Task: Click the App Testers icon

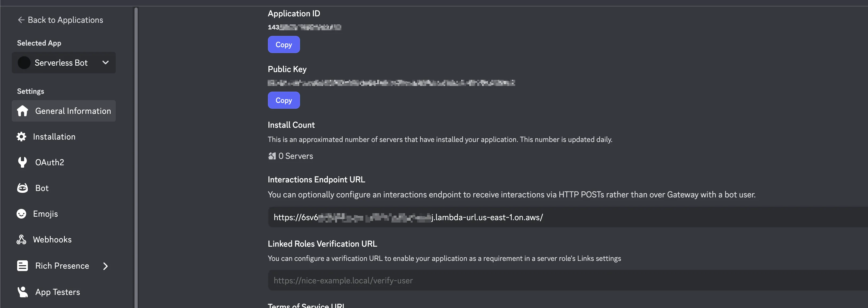Action: (x=23, y=292)
